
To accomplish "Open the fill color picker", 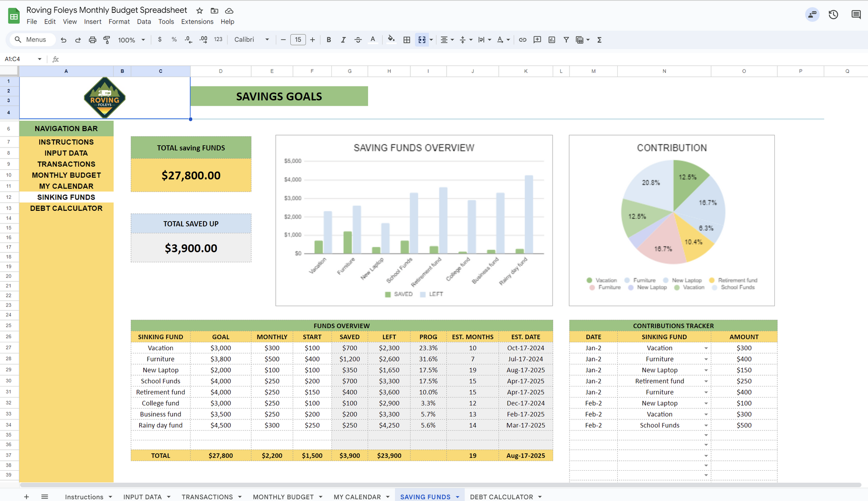I will click(391, 40).
